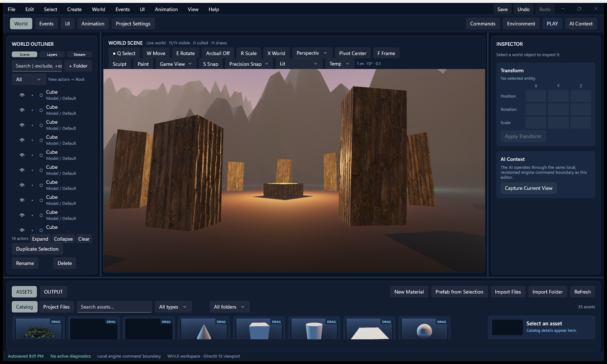Open the Commands panel
The width and height of the screenshot is (607, 364).
pyautogui.click(x=483, y=24)
